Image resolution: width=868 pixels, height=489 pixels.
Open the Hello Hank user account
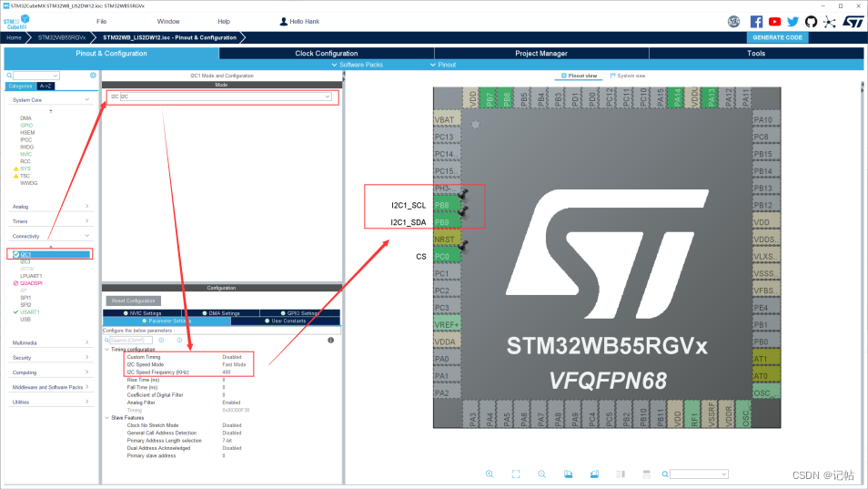click(x=299, y=22)
